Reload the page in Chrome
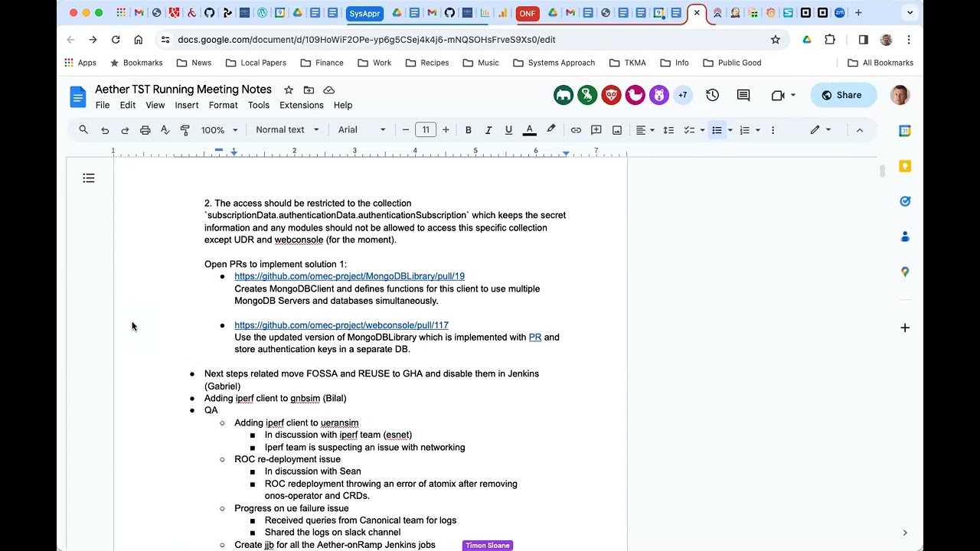This screenshot has width=980, height=551. [116, 39]
